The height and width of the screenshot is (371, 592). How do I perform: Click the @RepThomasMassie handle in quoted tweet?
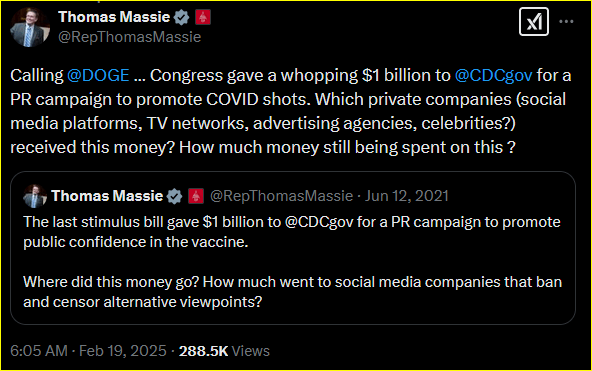281,196
